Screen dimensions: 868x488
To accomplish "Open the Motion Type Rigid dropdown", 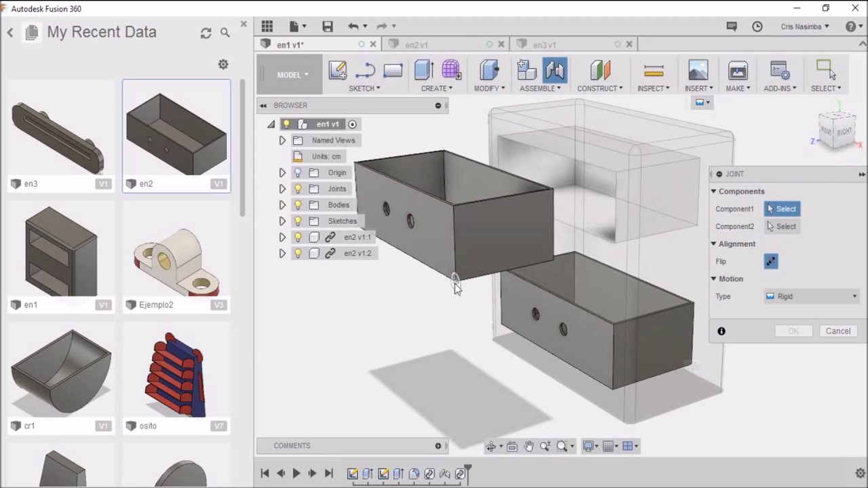I will point(811,296).
